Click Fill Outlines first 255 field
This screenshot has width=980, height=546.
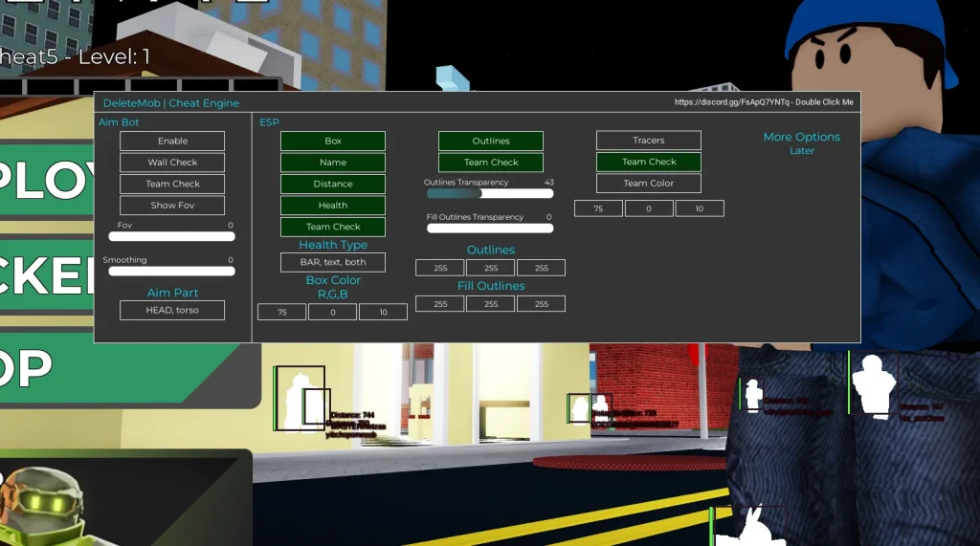440,304
